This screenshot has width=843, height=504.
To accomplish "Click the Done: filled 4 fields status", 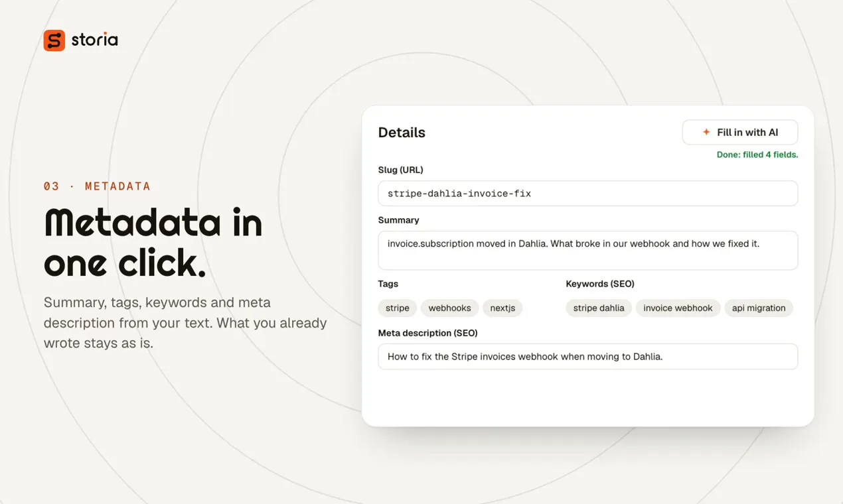I will point(757,155).
